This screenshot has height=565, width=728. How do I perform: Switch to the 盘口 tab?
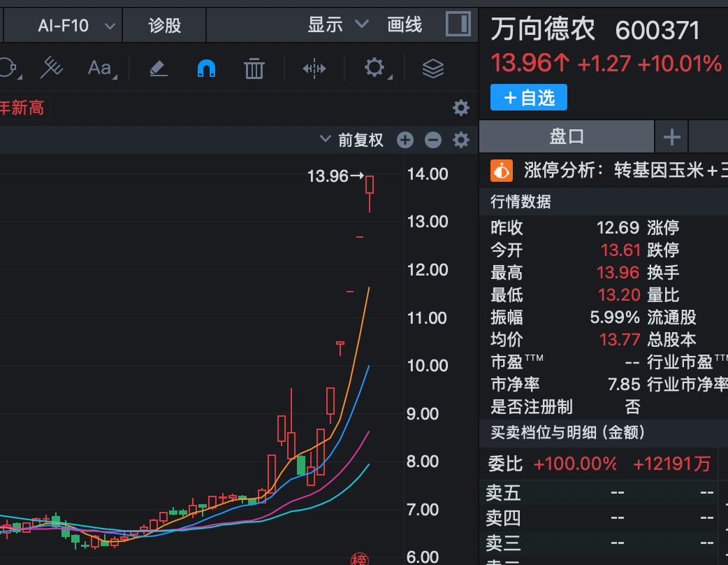click(x=567, y=136)
